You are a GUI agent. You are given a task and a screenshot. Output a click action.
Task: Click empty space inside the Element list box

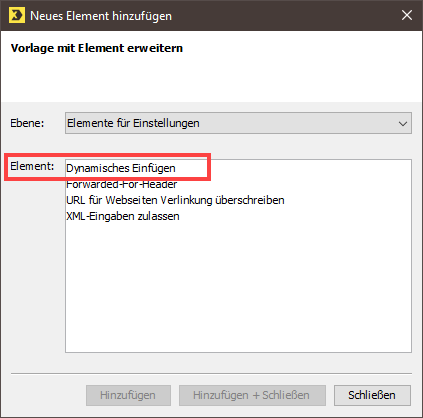(238, 287)
